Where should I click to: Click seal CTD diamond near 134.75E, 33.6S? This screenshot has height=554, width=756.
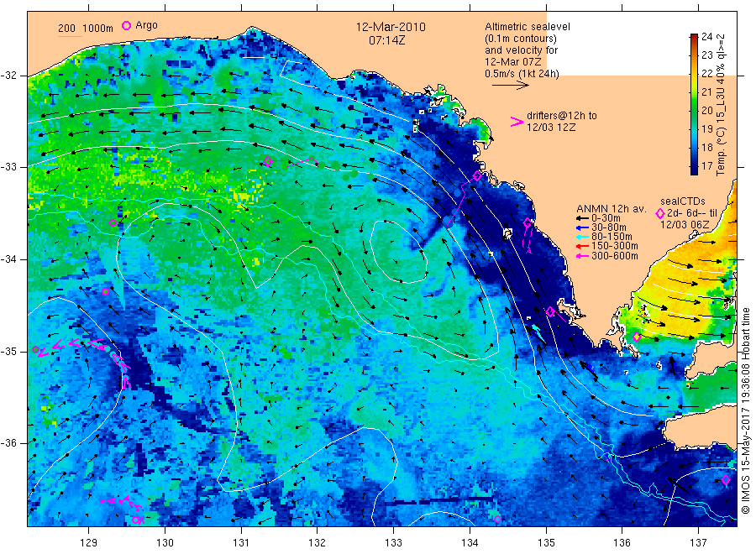click(528, 223)
